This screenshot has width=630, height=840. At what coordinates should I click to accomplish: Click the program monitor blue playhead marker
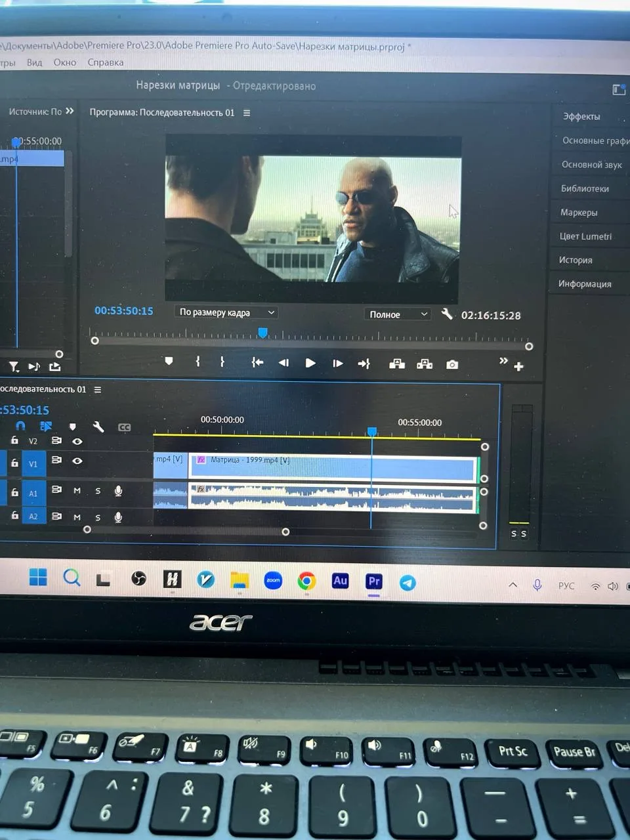point(262,333)
